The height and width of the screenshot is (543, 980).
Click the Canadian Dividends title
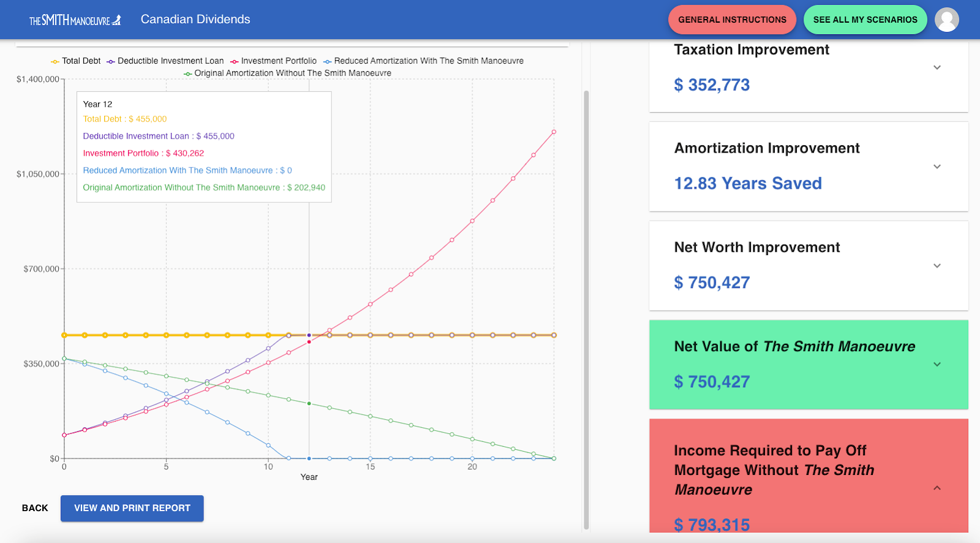tap(195, 19)
